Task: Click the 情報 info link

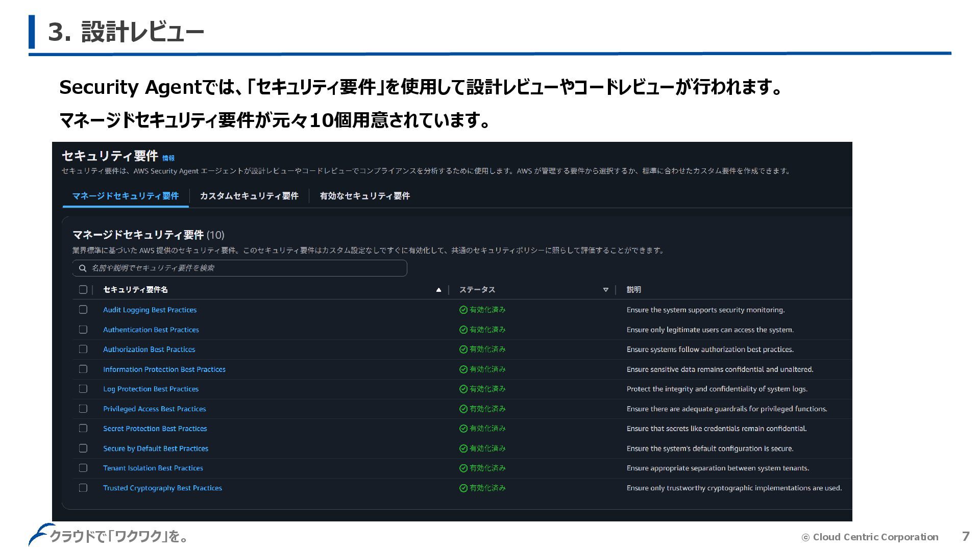Action: coord(168,158)
